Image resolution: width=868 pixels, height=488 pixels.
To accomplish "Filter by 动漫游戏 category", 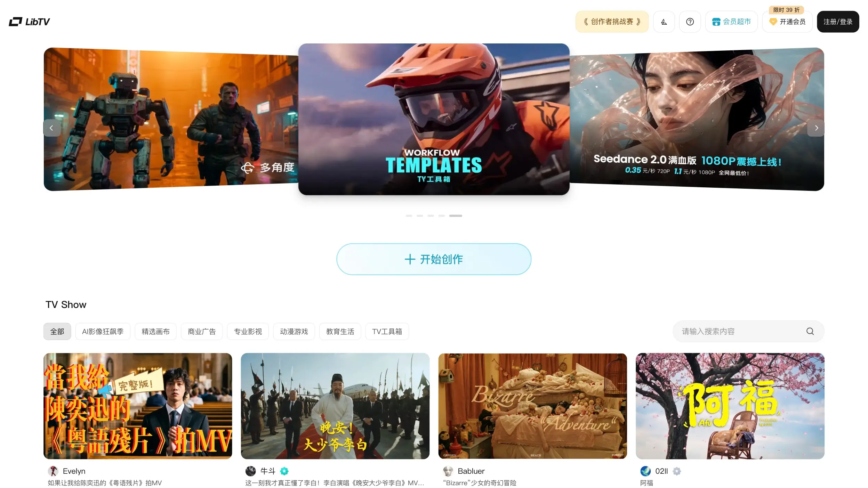I will (x=294, y=331).
